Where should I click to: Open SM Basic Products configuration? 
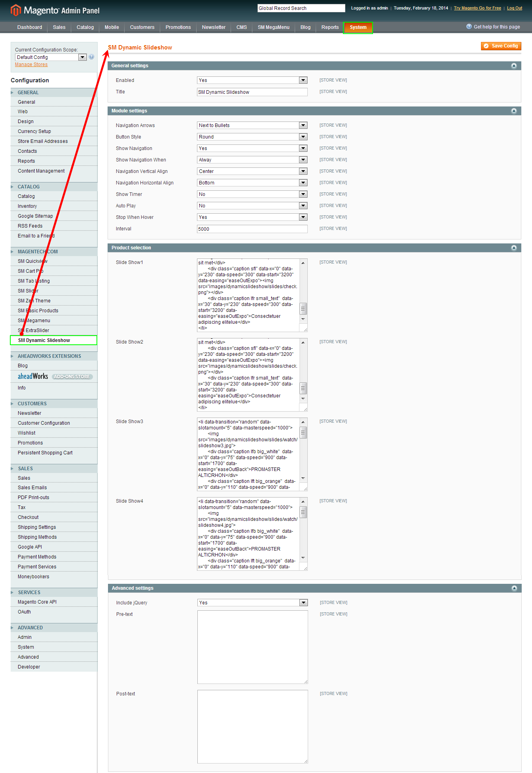point(38,311)
